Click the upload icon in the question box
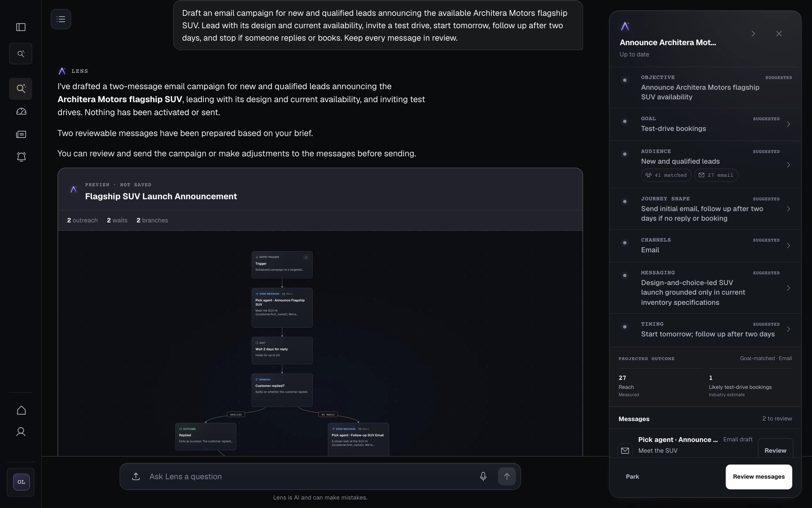Screen dimensions: 812x508 (136, 476)
